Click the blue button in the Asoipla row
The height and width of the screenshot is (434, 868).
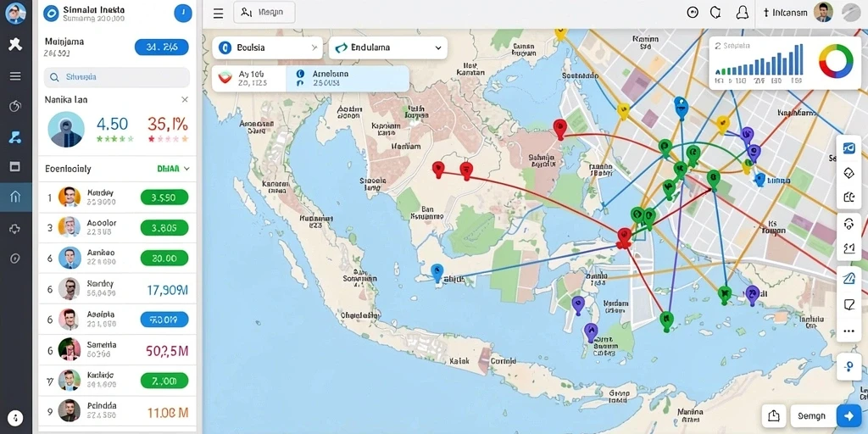(x=164, y=320)
